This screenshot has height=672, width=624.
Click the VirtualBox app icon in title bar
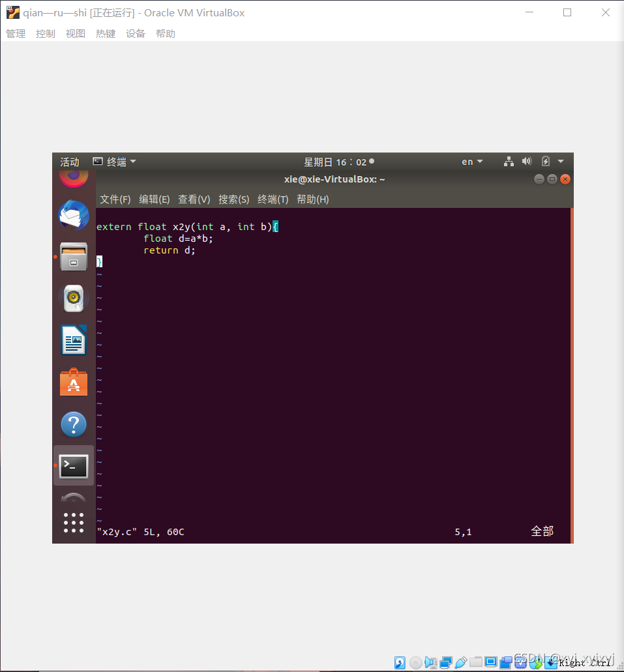(13, 12)
